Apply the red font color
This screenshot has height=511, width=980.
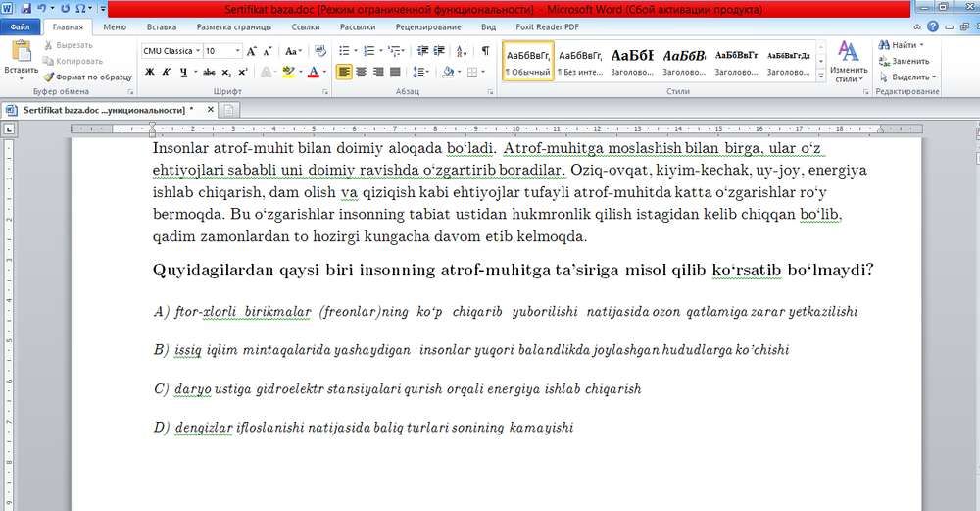314,72
